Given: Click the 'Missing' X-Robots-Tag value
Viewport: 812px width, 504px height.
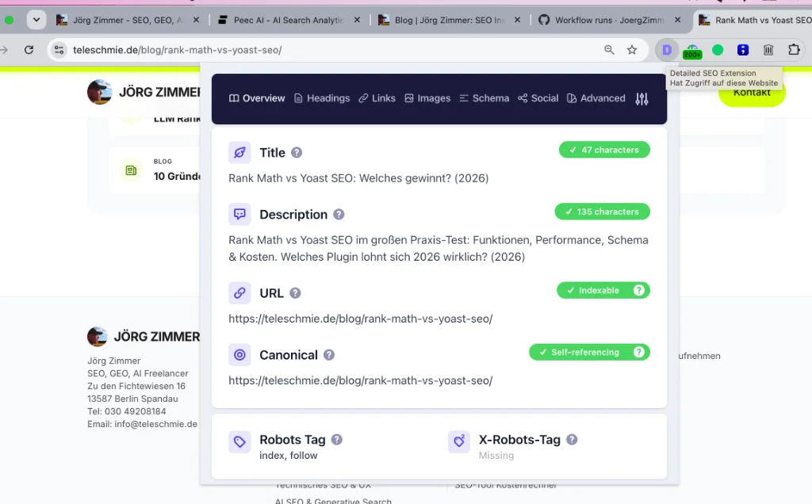Looking at the screenshot, I should [496, 456].
